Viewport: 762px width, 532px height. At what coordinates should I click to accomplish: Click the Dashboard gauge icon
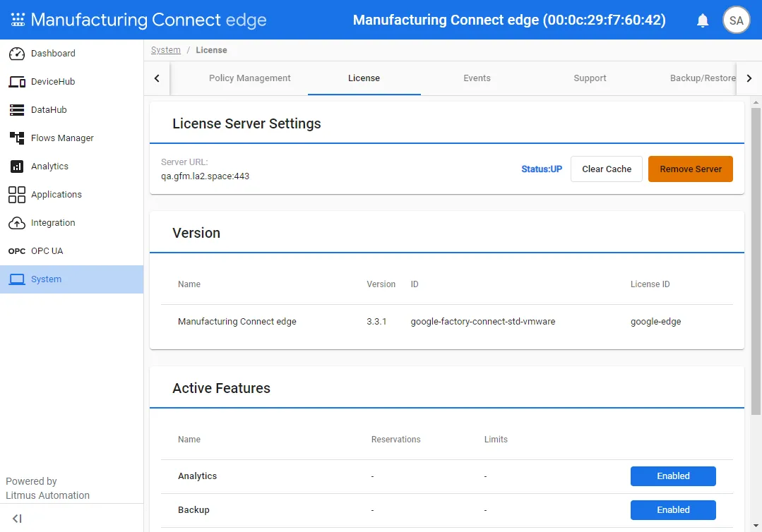(x=17, y=54)
